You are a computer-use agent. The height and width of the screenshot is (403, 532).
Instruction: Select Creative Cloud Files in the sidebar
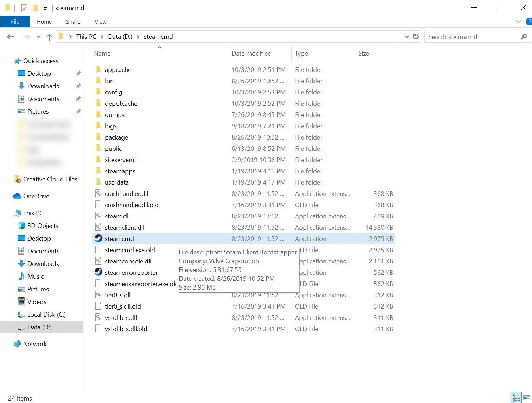pyautogui.click(x=50, y=179)
